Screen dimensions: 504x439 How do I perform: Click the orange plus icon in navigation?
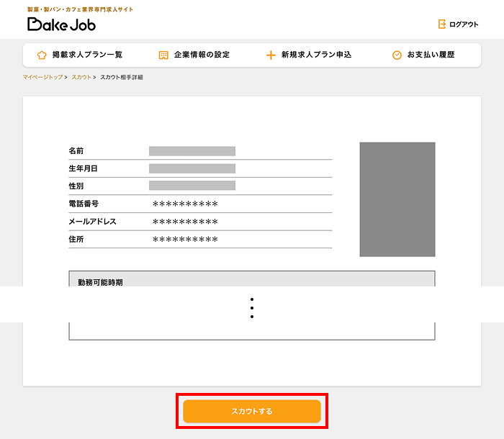(271, 55)
